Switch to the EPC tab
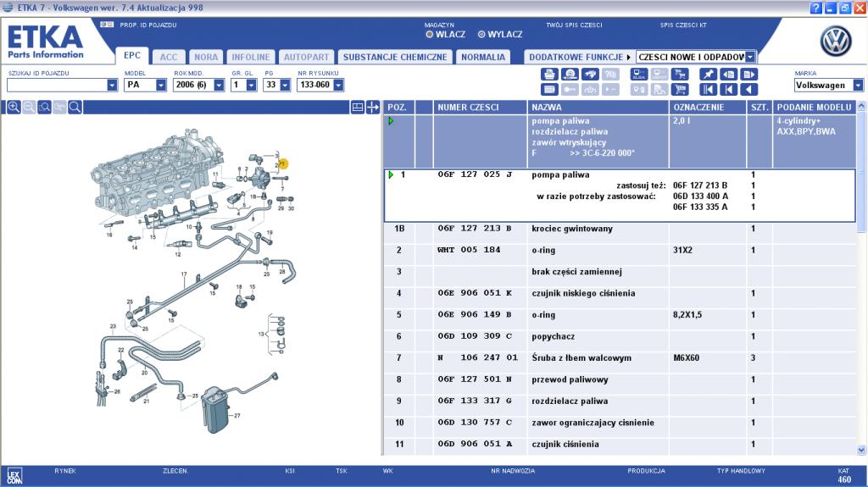 131,55
